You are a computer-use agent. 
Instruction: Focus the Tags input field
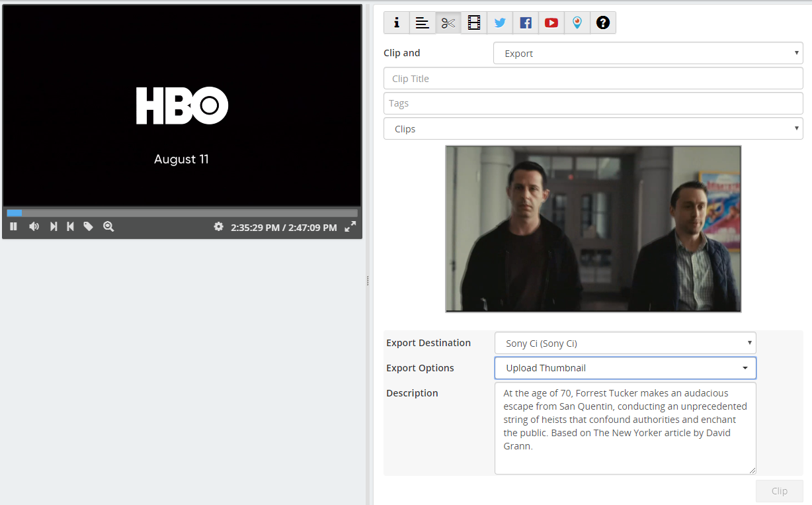pyautogui.click(x=593, y=103)
